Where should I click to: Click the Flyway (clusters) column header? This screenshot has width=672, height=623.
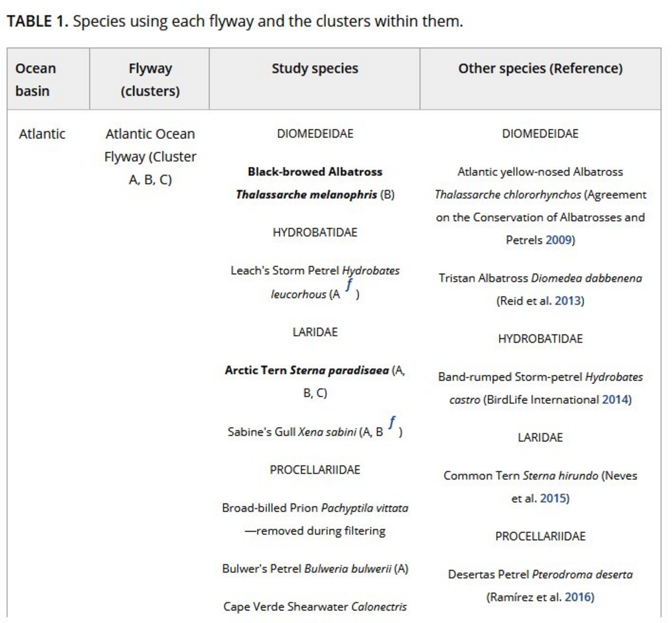[150, 79]
